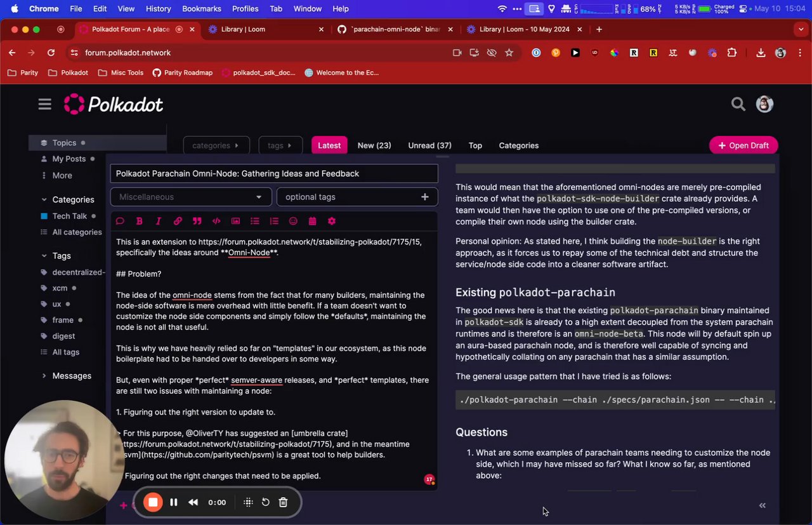
Task: Open Chrome tab search dropdown arrow
Action: point(801,29)
